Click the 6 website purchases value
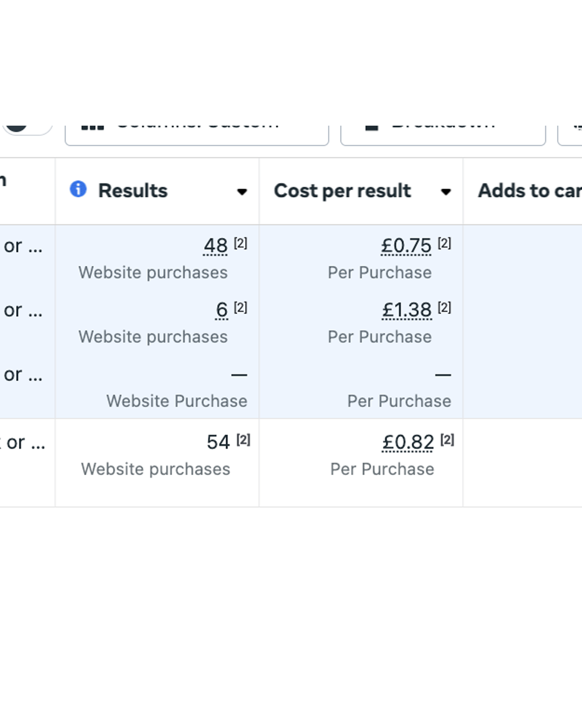 click(x=221, y=310)
